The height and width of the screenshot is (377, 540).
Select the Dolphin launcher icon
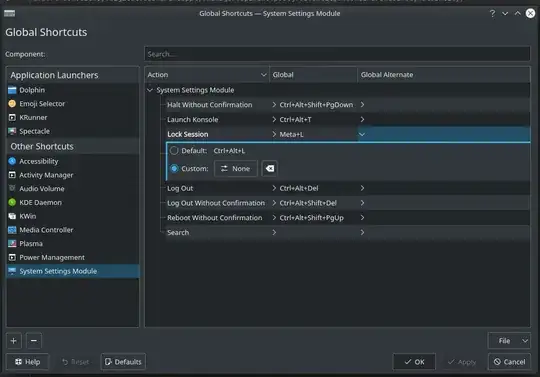click(x=12, y=90)
